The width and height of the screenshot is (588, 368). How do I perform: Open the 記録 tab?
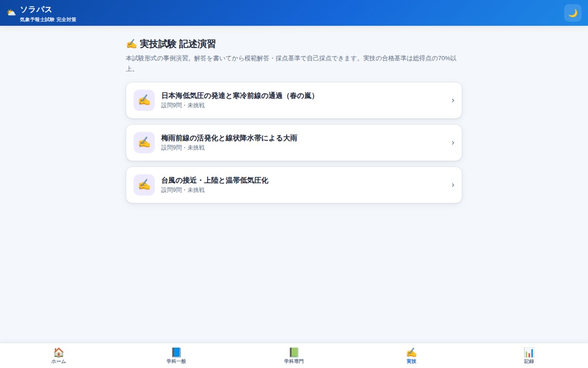click(x=529, y=356)
